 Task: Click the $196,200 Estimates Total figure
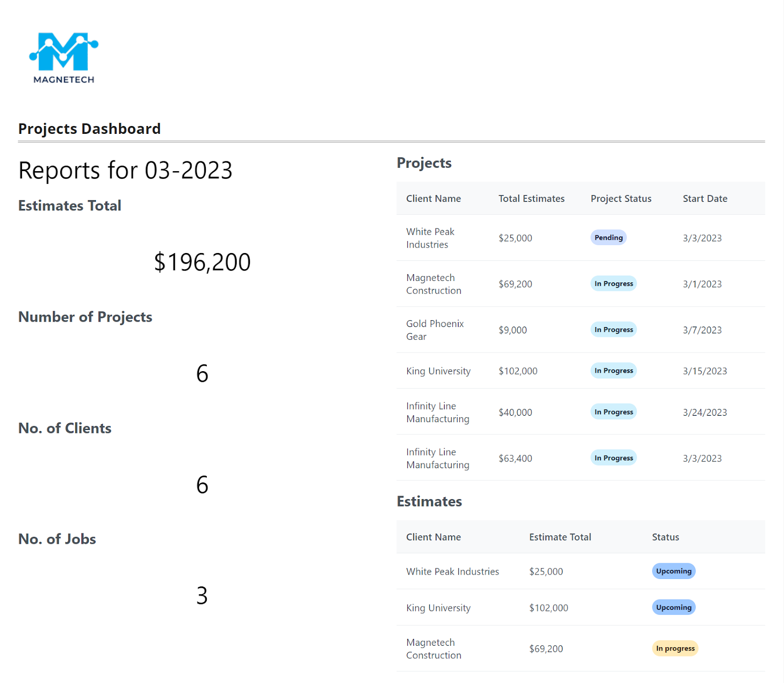202,261
